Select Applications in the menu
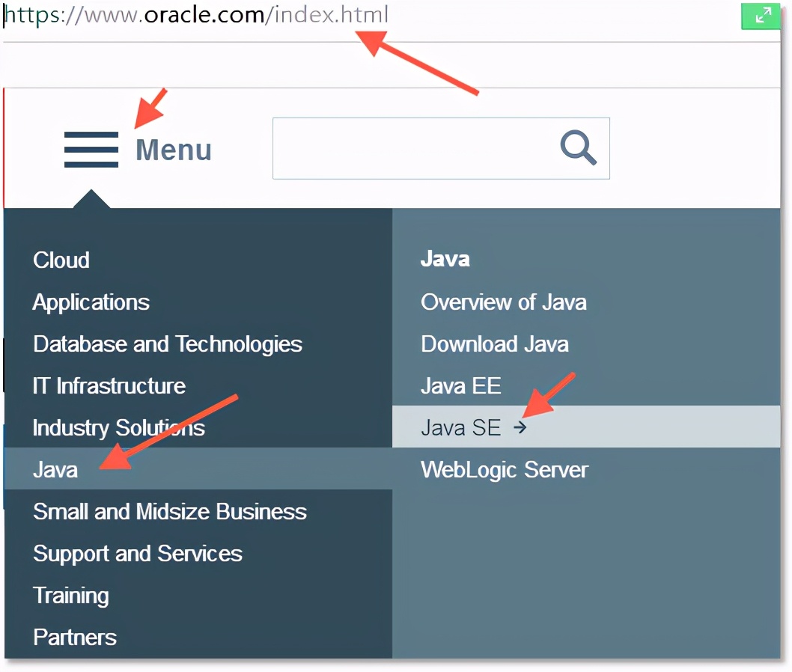This screenshot has width=792, height=672. pyautogui.click(x=91, y=302)
